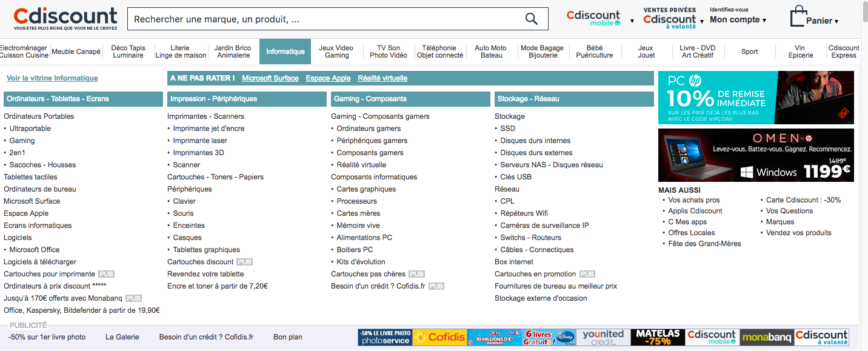Open the Jardin Brico Animalerie menu
Image resolution: width=868 pixels, height=351 pixels.
[x=233, y=52]
